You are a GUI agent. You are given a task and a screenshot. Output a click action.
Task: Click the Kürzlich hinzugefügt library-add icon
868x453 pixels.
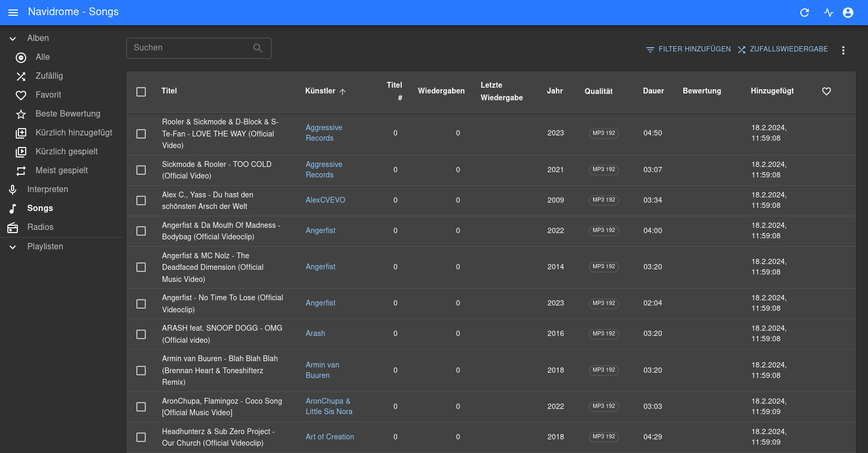click(21, 133)
